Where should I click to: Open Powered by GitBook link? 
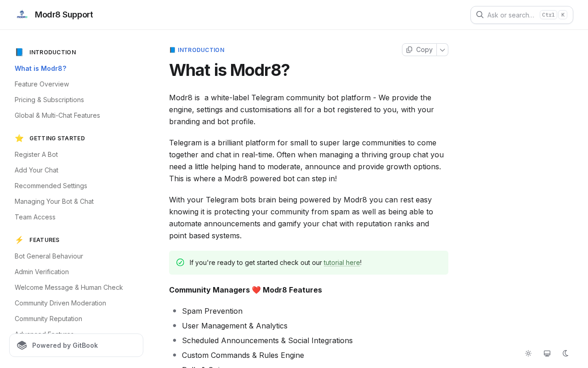pos(76,345)
